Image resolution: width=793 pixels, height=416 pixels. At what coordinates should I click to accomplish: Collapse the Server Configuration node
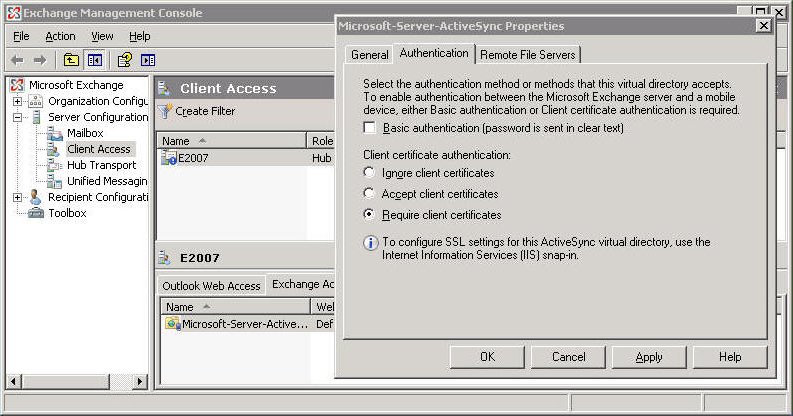point(17,117)
